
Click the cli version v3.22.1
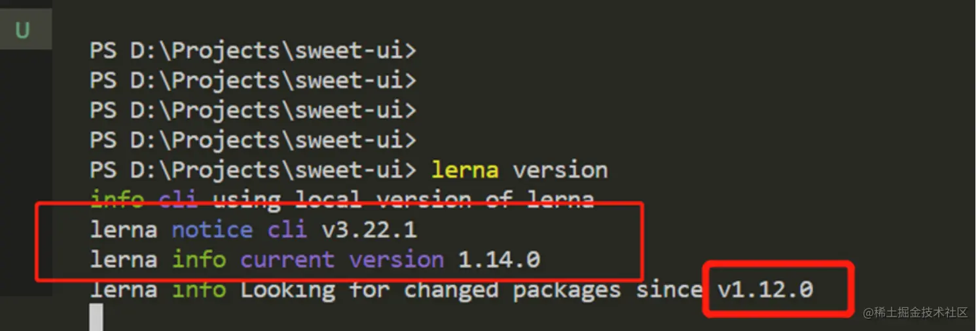[369, 229]
